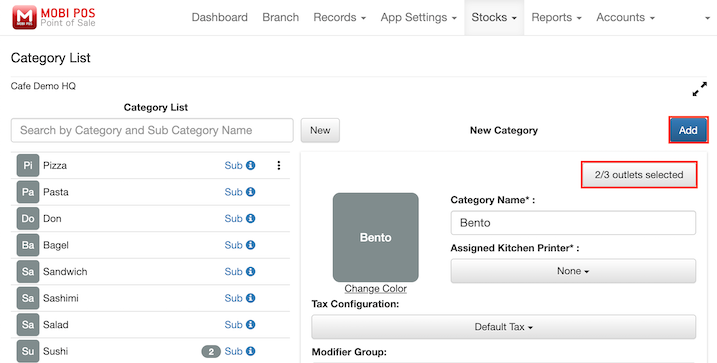717x363 pixels.
Task: Open the 2/3 outlets selected selector
Action: (x=639, y=175)
